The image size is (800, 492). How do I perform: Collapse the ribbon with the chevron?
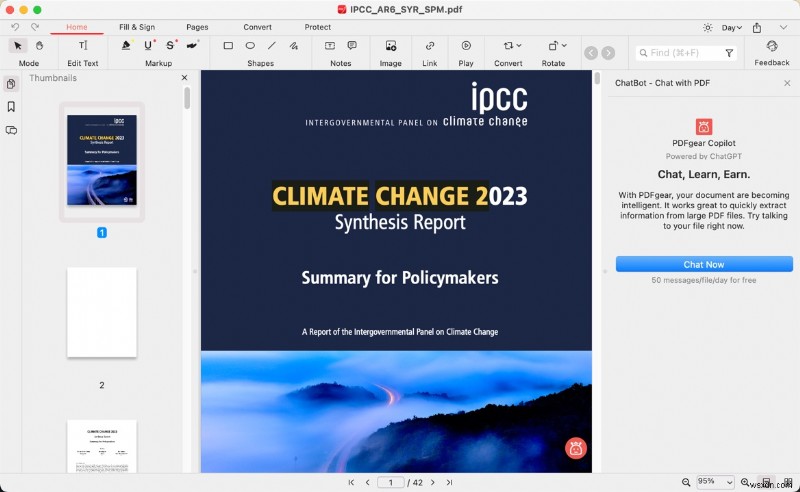pyautogui.click(x=783, y=28)
